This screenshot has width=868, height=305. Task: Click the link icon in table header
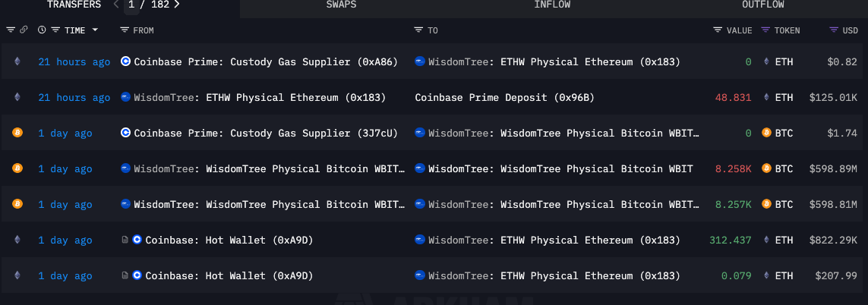pyautogui.click(x=24, y=30)
